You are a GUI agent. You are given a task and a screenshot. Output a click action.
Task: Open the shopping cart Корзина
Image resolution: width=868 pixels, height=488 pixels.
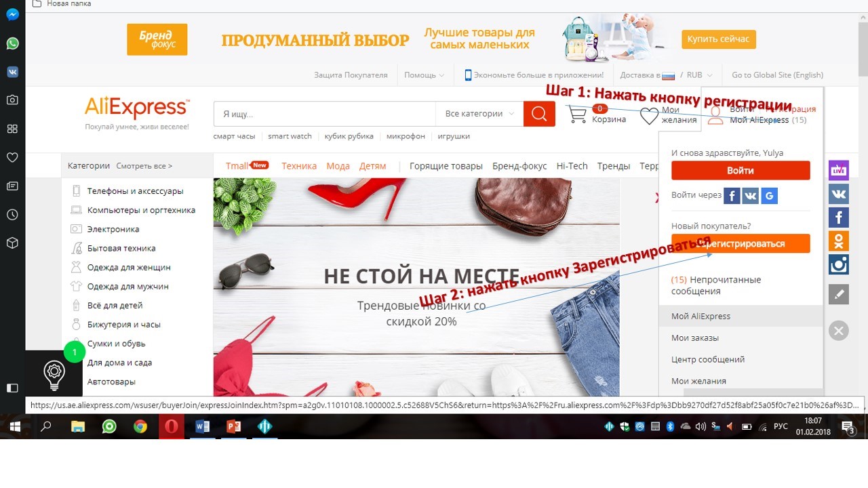pyautogui.click(x=597, y=114)
